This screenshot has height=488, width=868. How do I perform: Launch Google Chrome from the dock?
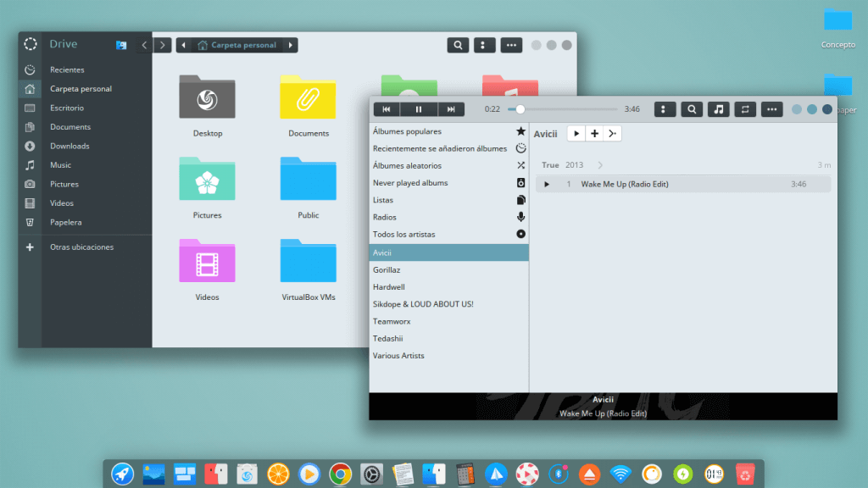click(340, 474)
